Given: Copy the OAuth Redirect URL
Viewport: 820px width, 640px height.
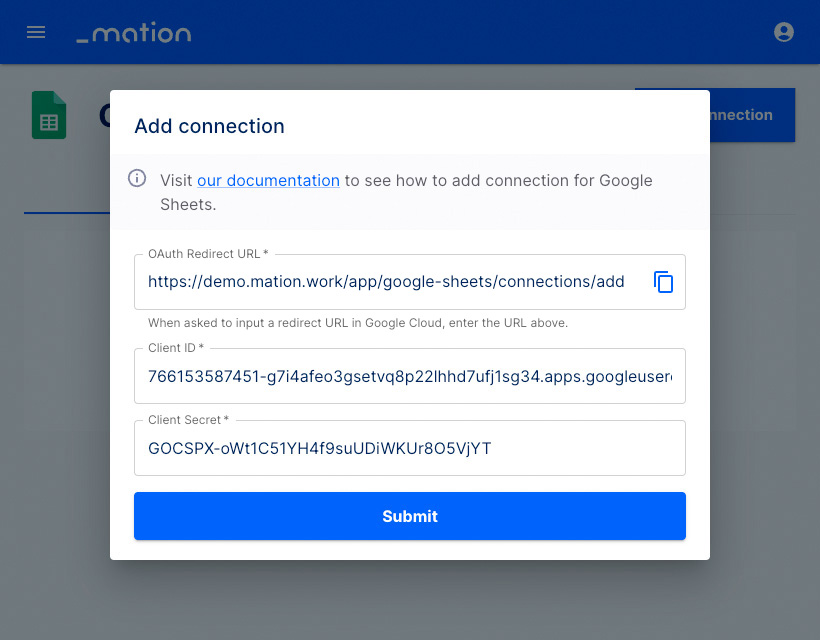Looking at the screenshot, I should (x=663, y=282).
